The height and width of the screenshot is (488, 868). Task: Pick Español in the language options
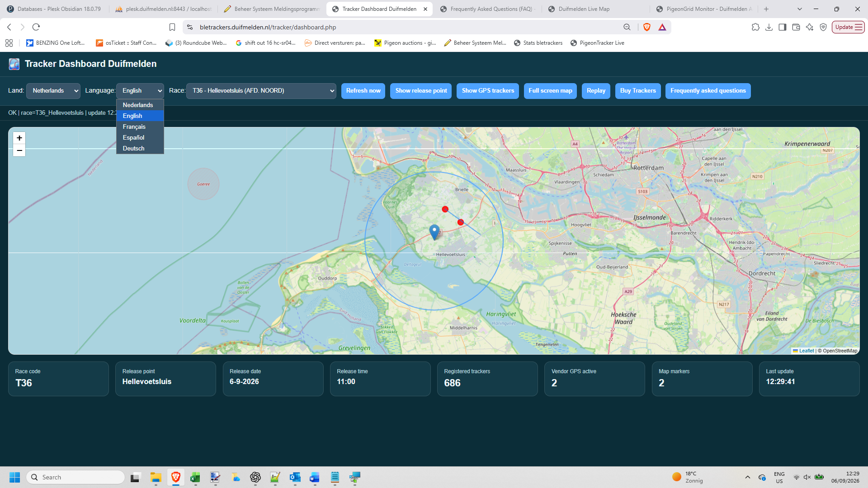[140, 137]
